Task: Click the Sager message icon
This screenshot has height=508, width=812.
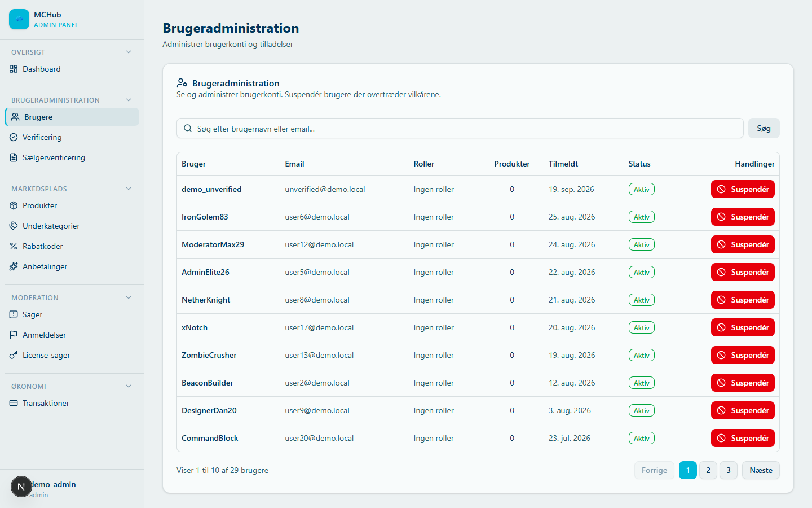Action: coord(14,314)
